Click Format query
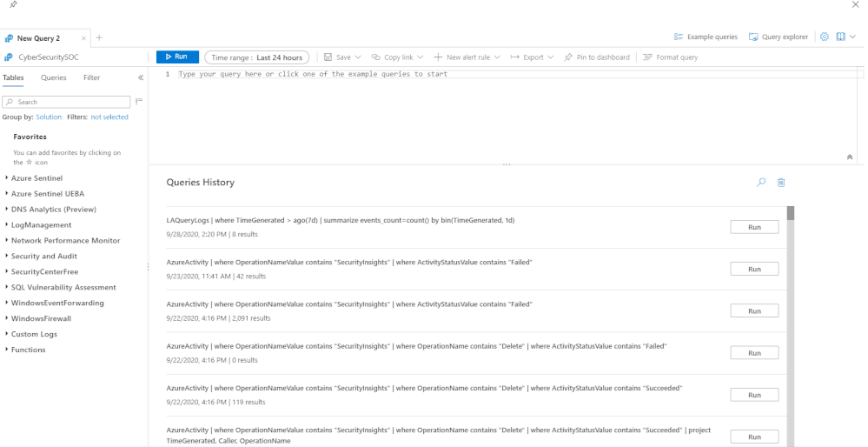Screen dimensions: 868x447 (671, 57)
